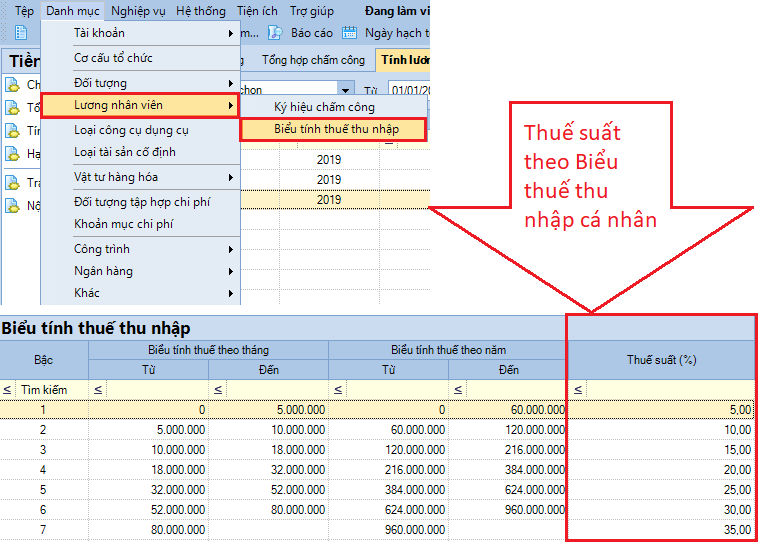Select cell 52.000.000 in row 5
760x544 pixels.
pyautogui.click(x=269, y=490)
